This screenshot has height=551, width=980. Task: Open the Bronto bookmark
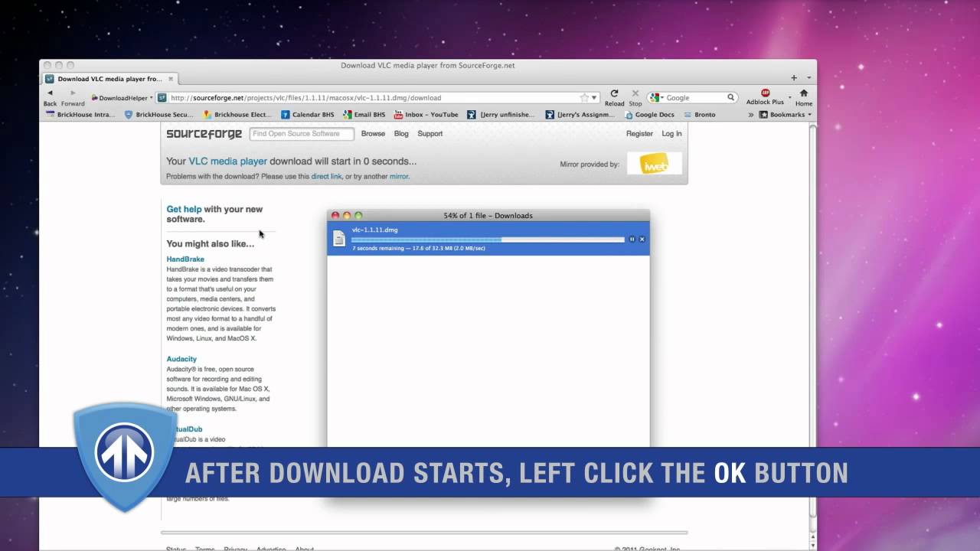click(700, 115)
